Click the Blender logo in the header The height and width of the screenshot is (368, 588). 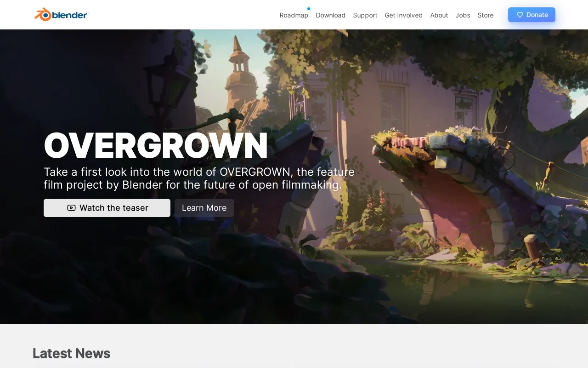pyautogui.click(x=62, y=15)
